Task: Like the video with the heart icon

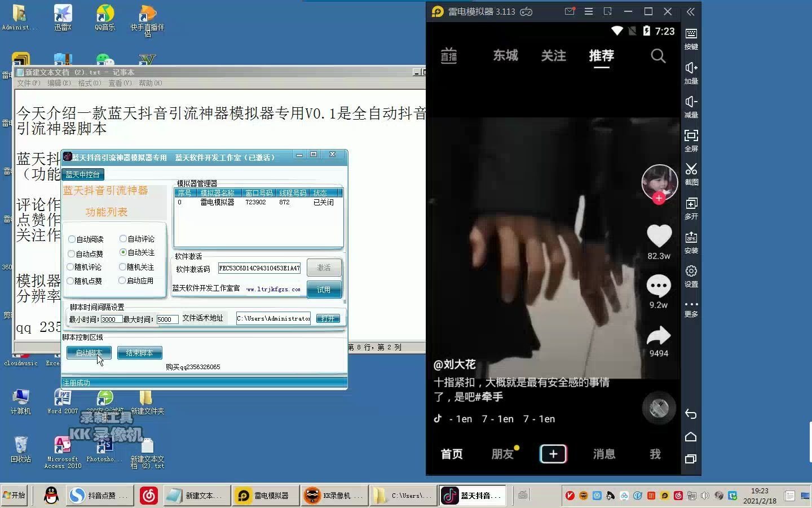Action: click(659, 236)
